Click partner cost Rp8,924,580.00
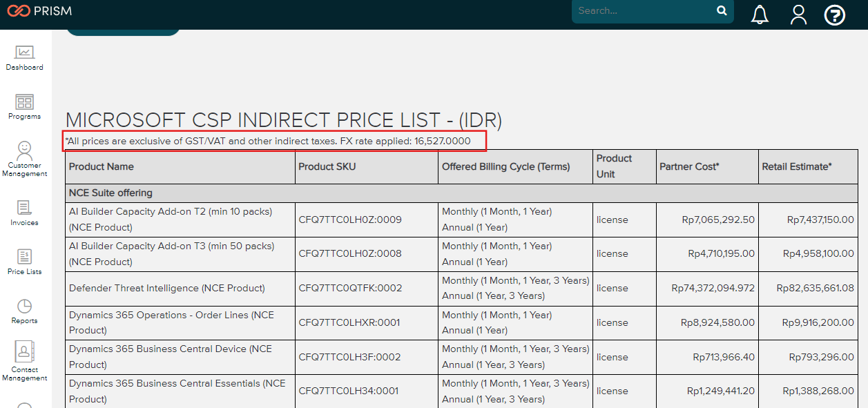The height and width of the screenshot is (408, 868). pyautogui.click(x=718, y=322)
